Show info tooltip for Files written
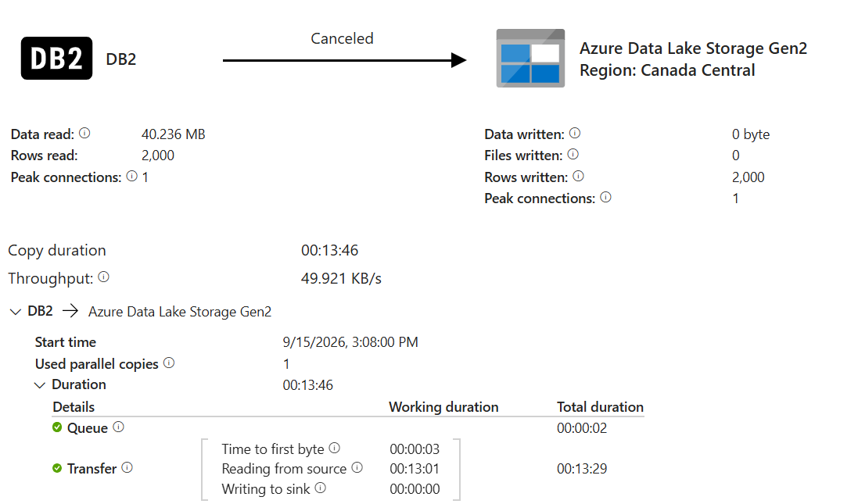 [x=573, y=154]
